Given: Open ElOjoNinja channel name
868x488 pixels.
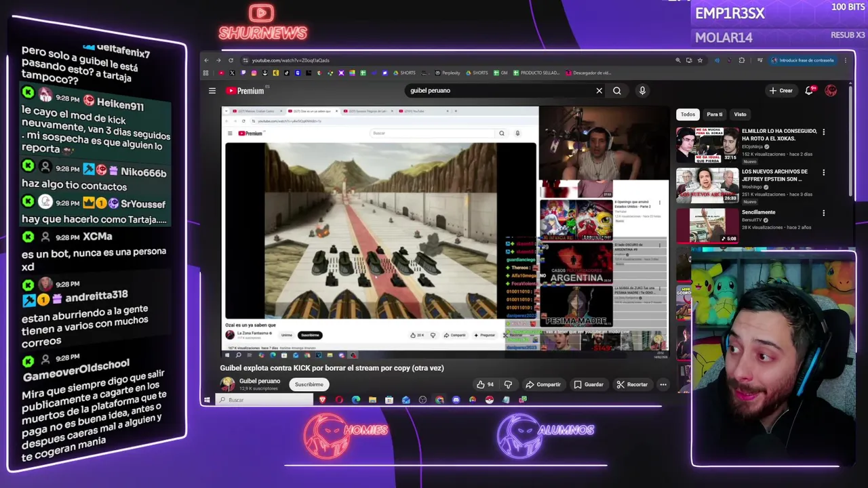Looking at the screenshot, I should (752, 146).
